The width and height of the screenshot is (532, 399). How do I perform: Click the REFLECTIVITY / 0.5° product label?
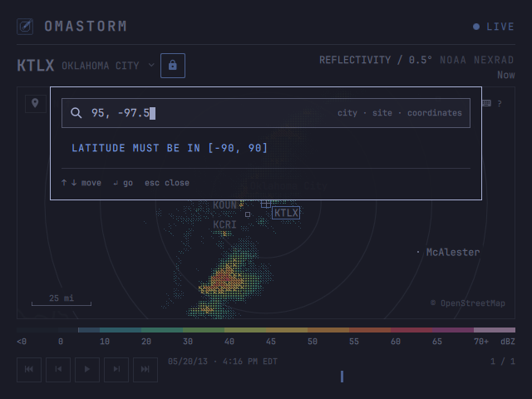[376, 60]
